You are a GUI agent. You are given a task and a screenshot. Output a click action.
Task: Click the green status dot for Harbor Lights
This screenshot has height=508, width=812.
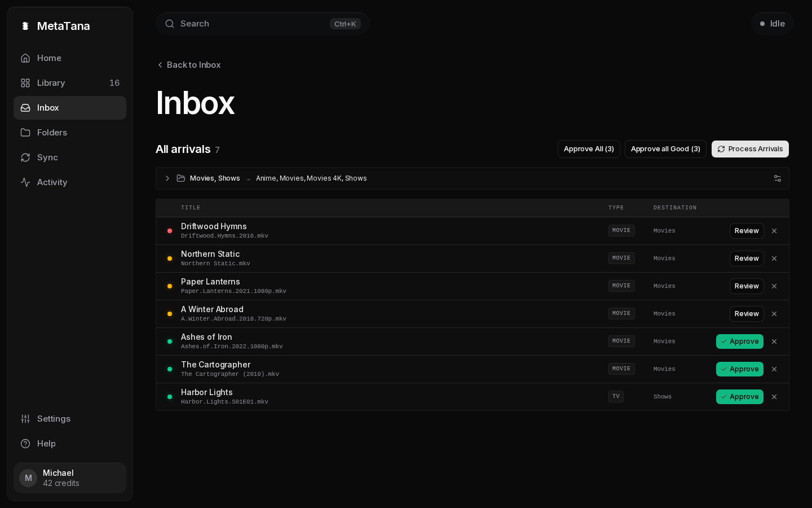tap(170, 397)
